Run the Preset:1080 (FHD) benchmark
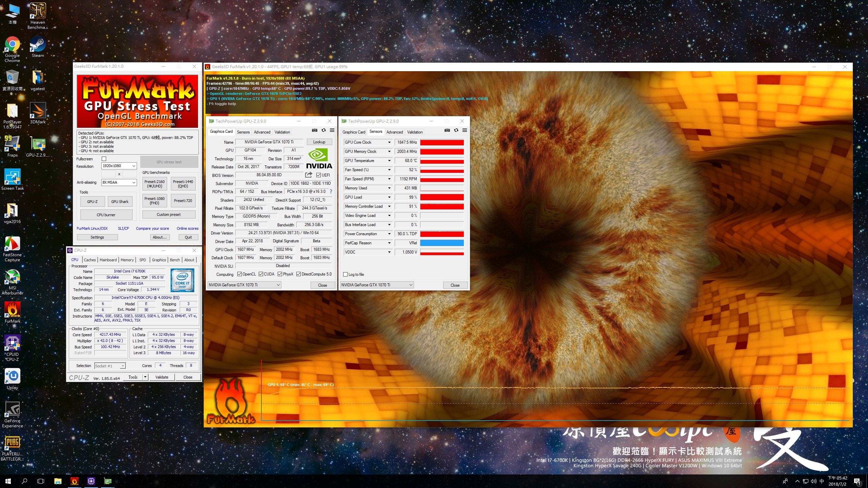868x488 pixels. (x=155, y=201)
